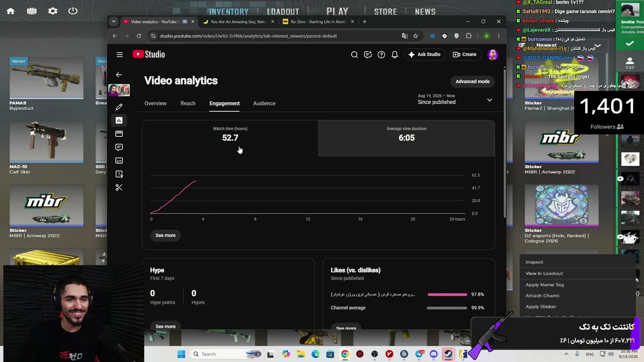The height and width of the screenshot is (362, 644).
Task: Open the YouTube Studio hamburger menu
Action: 120,54
